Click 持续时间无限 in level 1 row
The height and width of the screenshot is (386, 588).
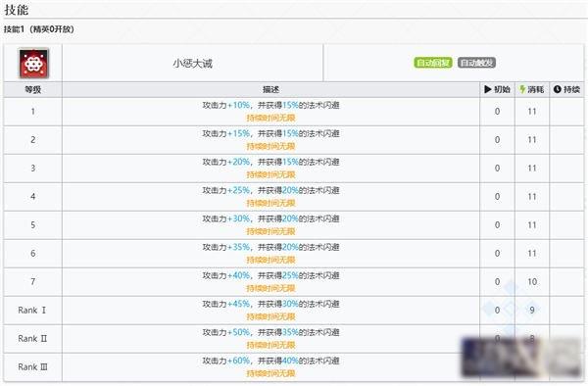tap(270, 118)
